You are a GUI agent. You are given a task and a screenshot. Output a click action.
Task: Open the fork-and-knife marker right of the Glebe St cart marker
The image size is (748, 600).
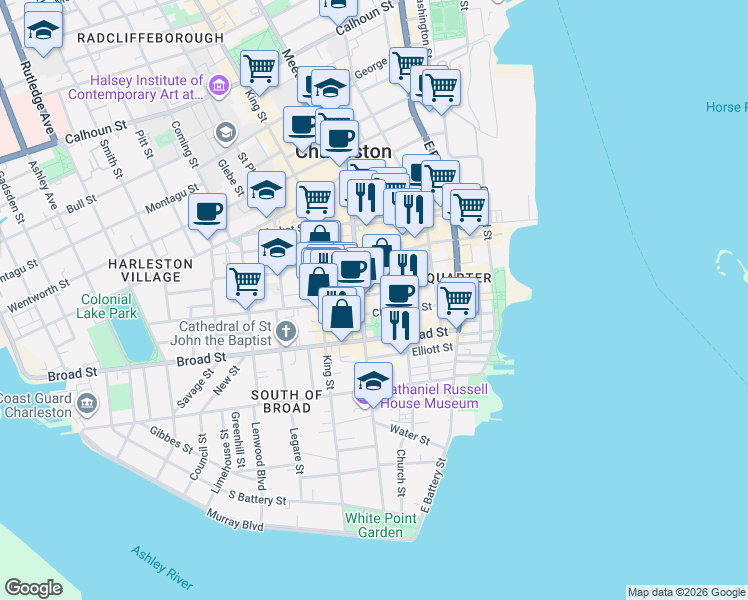tap(366, 197)
